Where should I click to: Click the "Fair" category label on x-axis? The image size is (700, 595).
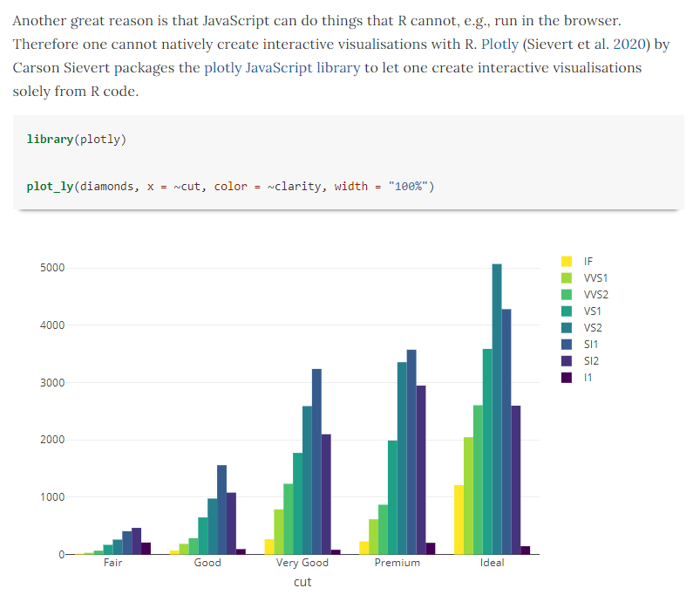112,563
